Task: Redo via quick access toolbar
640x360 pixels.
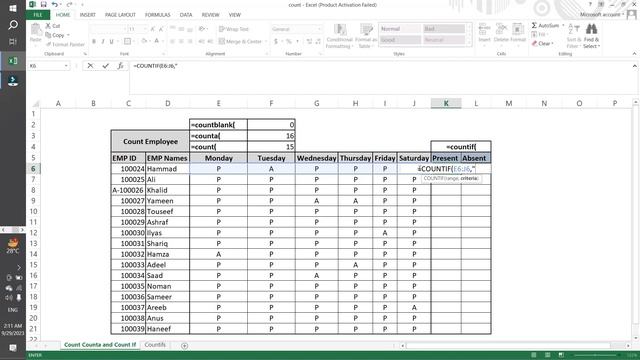Action: pyautogui.click(x=69, y=4)
